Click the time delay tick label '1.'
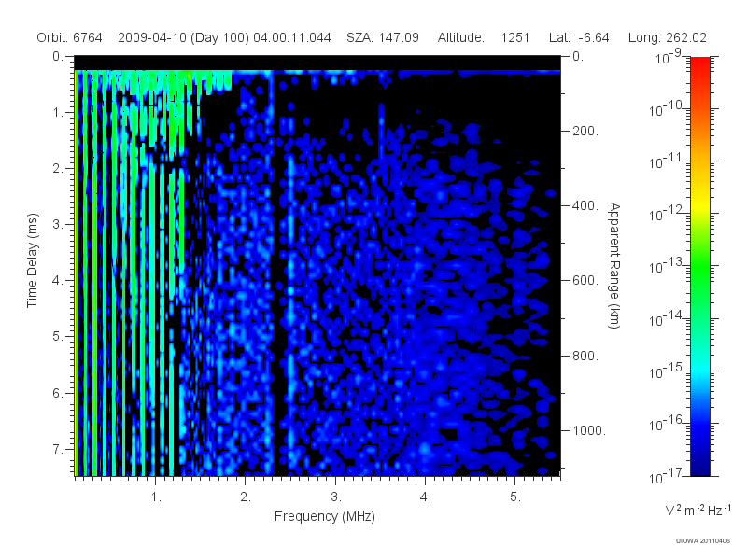This screenshot has width=747, height=560. 58,113
